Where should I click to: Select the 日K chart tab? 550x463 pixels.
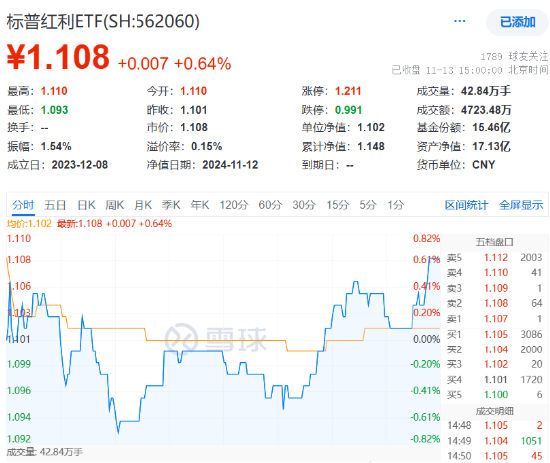[86, 205]
